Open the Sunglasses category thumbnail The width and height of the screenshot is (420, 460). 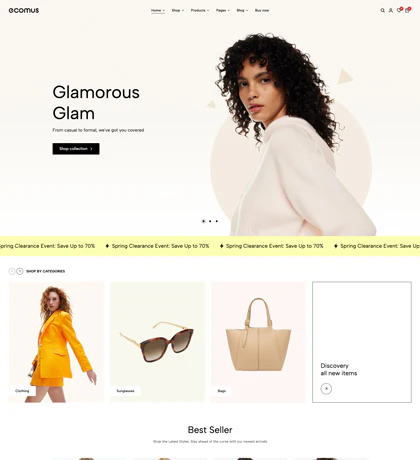tap(157, 342)
